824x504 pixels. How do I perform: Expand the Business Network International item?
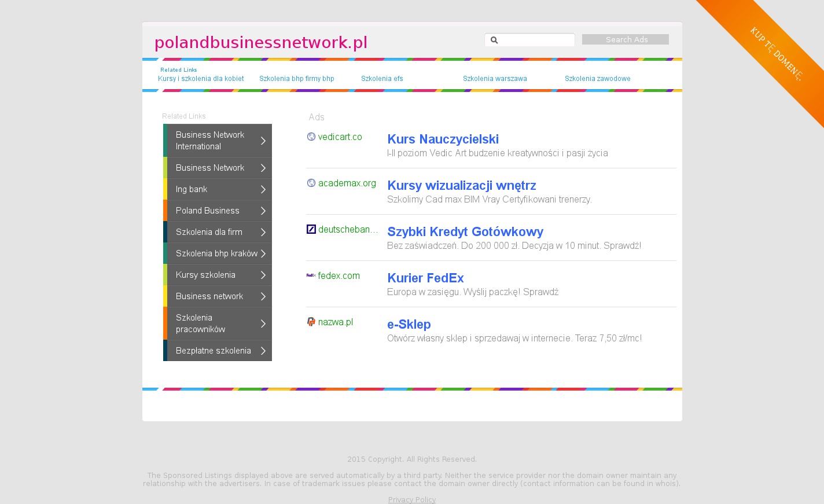(x=263, y=141)
